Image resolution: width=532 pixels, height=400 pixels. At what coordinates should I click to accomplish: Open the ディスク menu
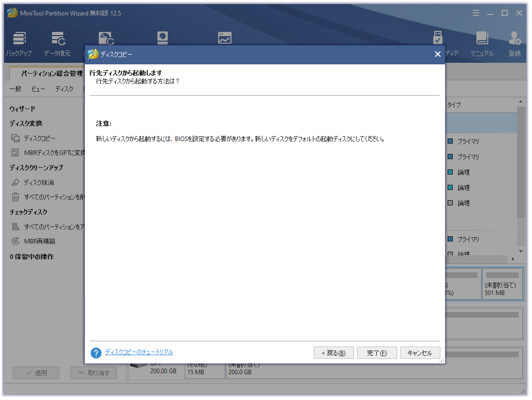coord(63,88)
